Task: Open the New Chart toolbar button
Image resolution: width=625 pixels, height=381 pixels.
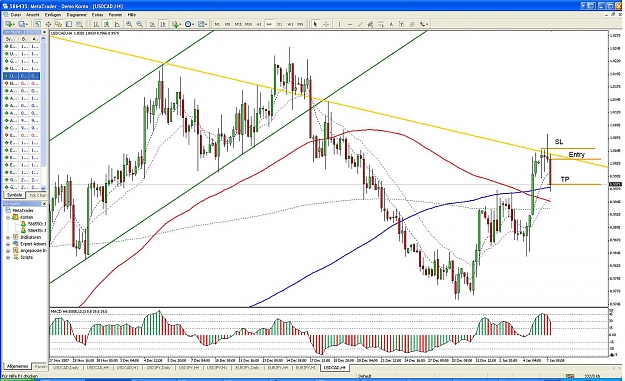Action: 10,24
